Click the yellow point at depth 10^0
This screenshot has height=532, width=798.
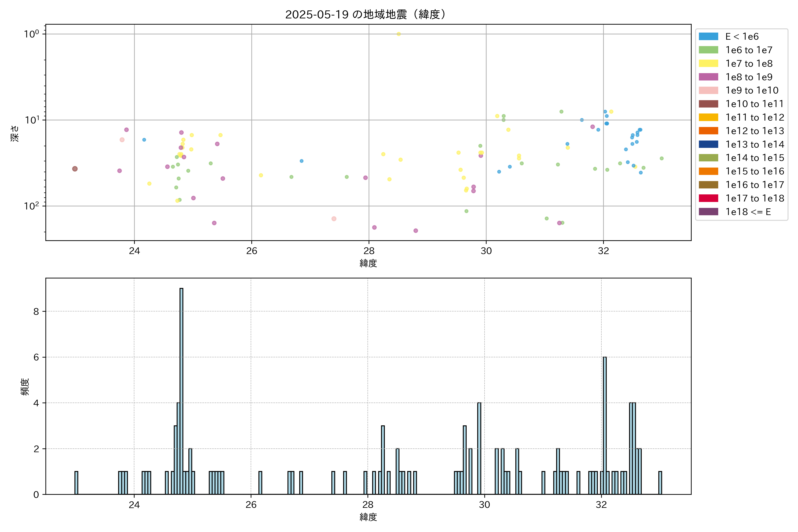(399, 34)
